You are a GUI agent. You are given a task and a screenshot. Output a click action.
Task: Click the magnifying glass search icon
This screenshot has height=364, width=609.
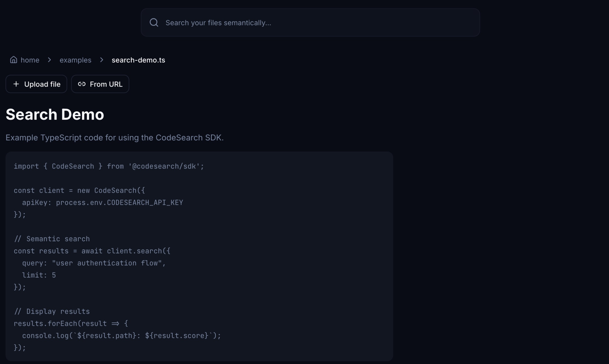point(154,23)
